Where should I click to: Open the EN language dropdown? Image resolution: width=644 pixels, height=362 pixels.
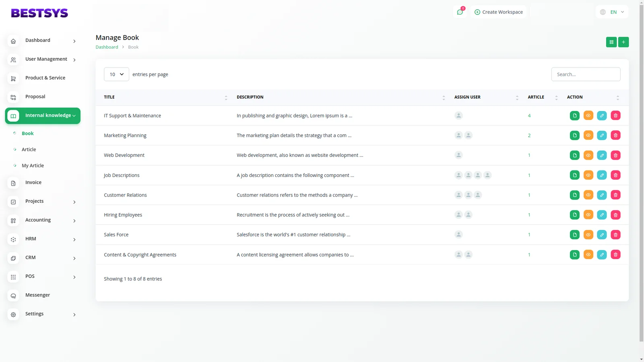(x=612, y=12)
